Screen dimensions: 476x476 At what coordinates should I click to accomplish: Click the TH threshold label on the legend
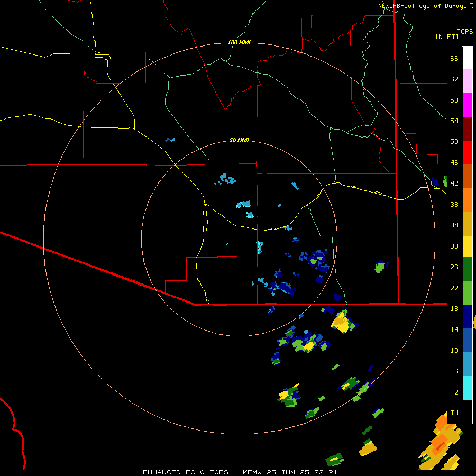(454, 413)
